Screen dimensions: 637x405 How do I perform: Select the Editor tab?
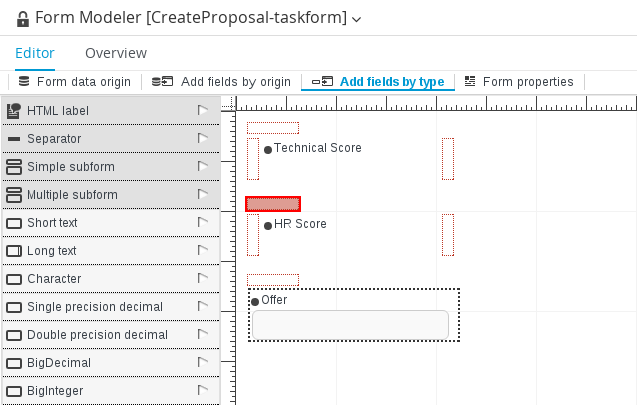(35, 53)
